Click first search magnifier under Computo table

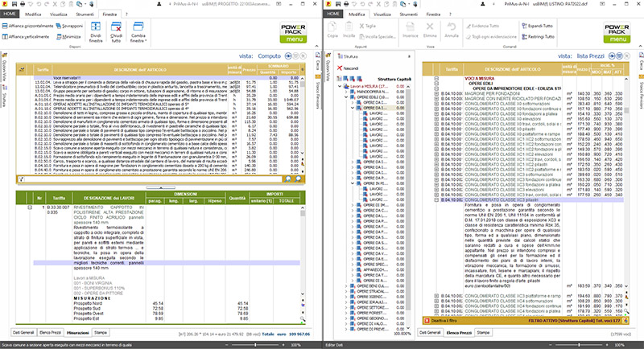288,179
